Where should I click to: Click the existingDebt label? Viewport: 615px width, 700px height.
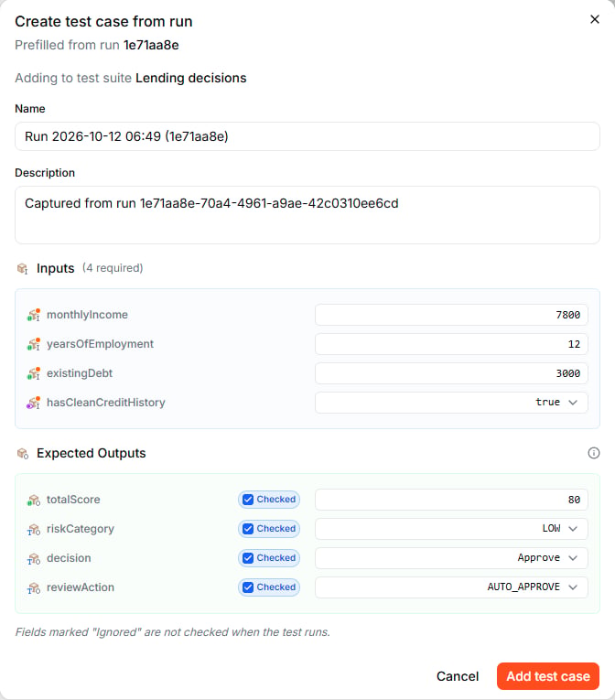pyautogui.click(x=80, y=373)
